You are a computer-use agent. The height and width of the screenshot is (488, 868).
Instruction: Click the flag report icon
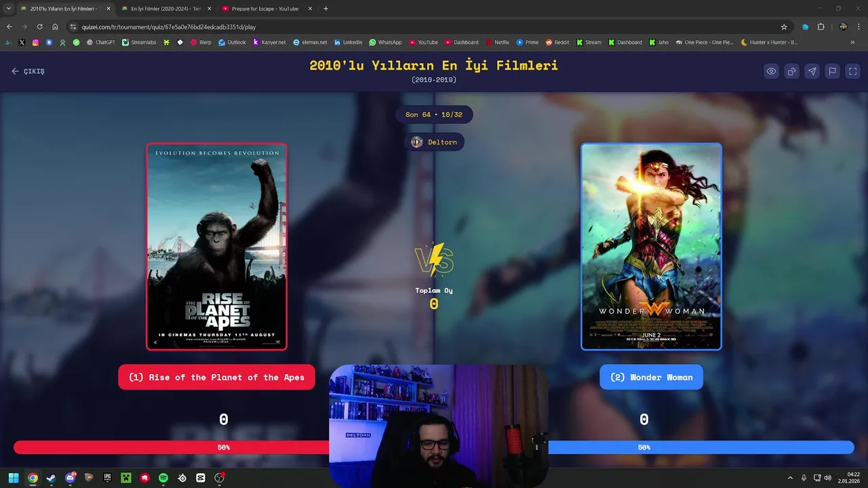click(x=832, y=71)
